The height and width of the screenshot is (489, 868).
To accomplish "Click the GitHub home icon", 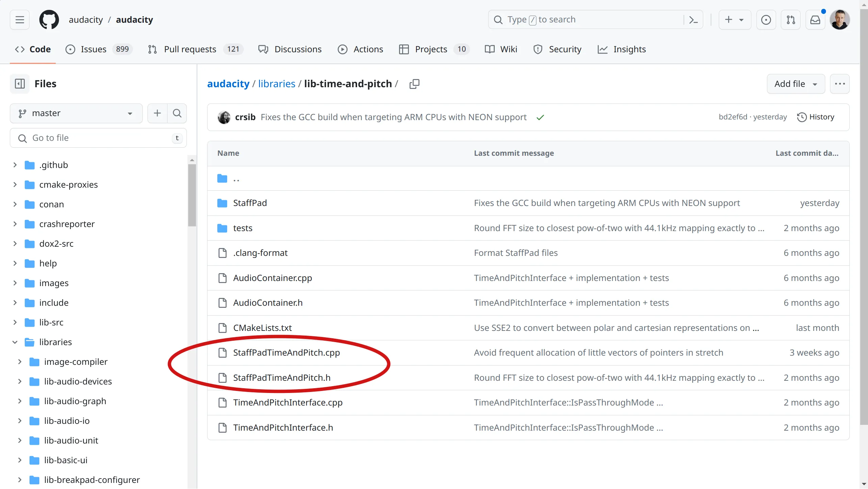I will coord(48,20).
